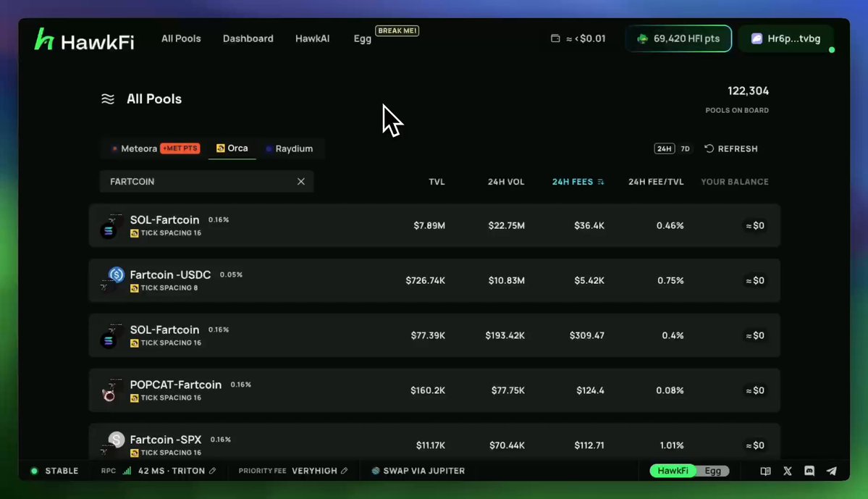Switch the bottom toggle to Egg

pyautogui.click(x=713, y=471)
